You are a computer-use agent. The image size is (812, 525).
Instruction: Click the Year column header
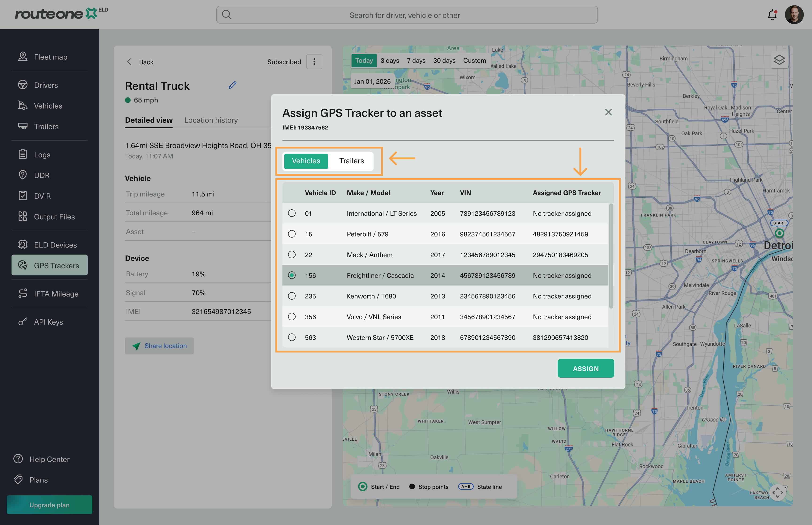[x=437, y=193]
